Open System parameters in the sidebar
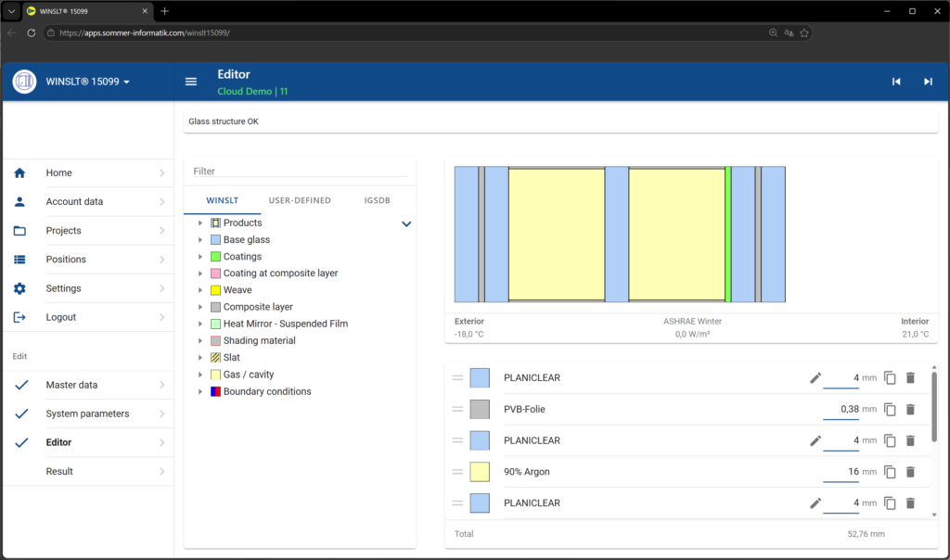The image size is (950, 560). tap(88, 414)
